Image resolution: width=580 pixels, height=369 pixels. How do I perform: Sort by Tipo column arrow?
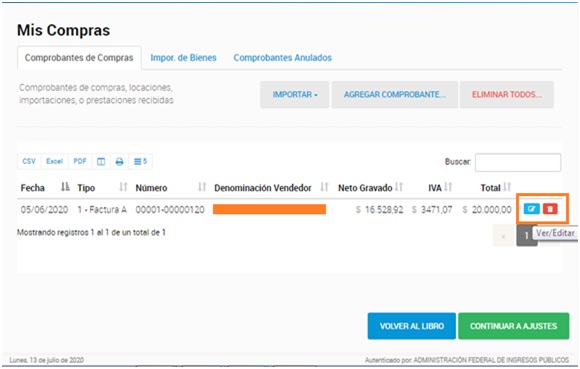click(123, 187)
